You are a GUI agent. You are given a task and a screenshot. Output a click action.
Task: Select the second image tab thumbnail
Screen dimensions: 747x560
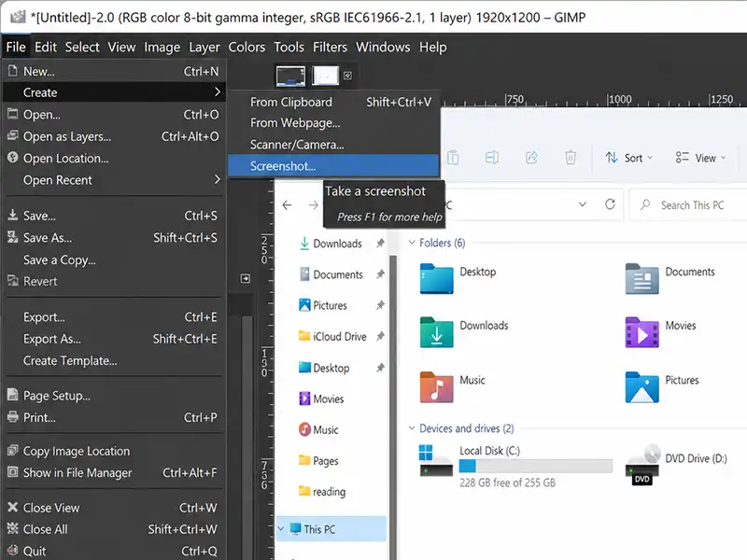point(325,76)
